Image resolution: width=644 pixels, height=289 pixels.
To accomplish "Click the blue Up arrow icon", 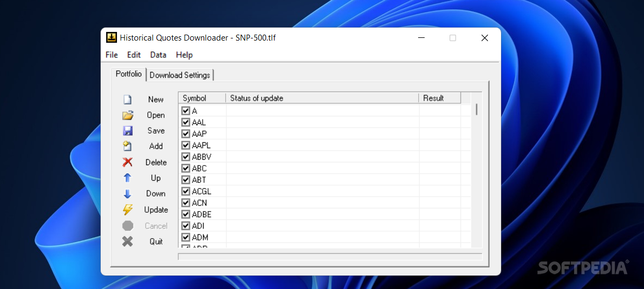I will [x=128, y=178].
